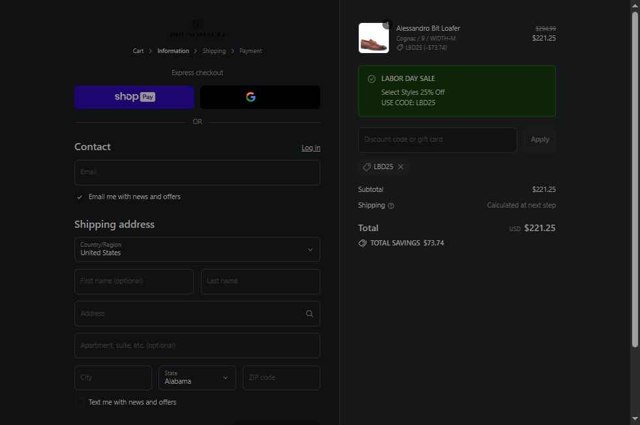
Task: Select the Payment breadcrumb step
Action: [251, 51]
